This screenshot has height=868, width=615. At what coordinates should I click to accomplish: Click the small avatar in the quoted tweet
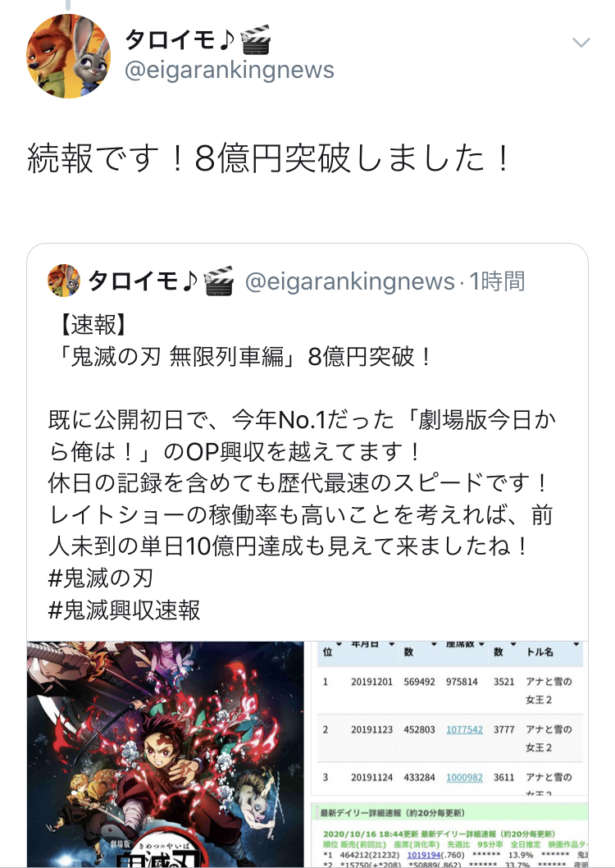tap(64, 281)
